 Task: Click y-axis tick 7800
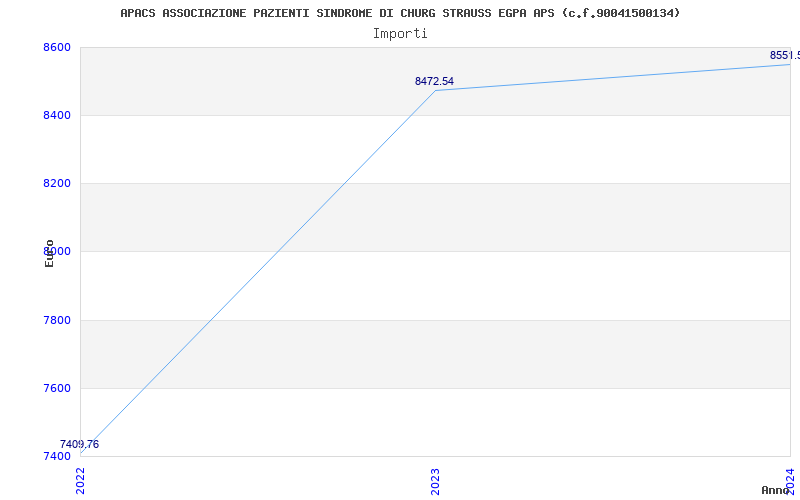(57, 320)
